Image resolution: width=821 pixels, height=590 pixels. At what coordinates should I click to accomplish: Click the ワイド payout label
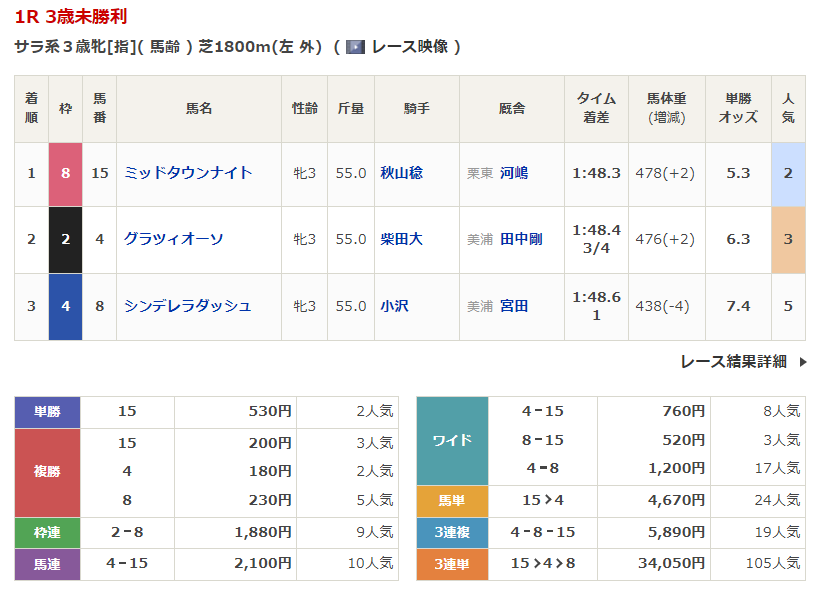pyautogui.click(x=452, y=440)
